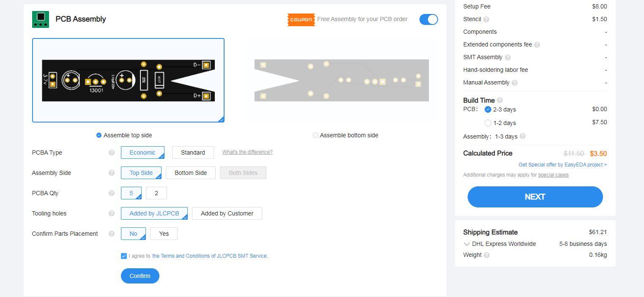Select tooling holes Added by Customer
Image resolution: width=644 pixels, height=297 pixels.
pyautogui.click(x=227, y=213)
